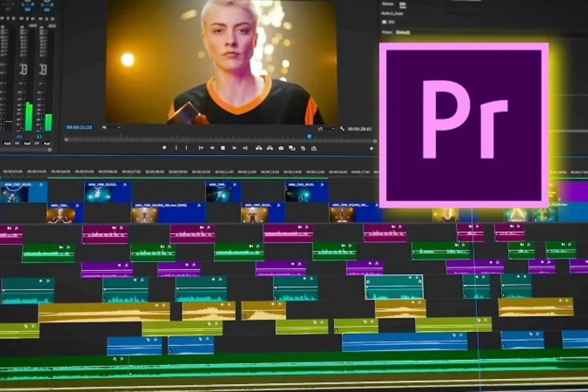Select the video clip labeled [300%]
Image resolution: width=588 pixels, height=392 pixels.
pos(169,213)
